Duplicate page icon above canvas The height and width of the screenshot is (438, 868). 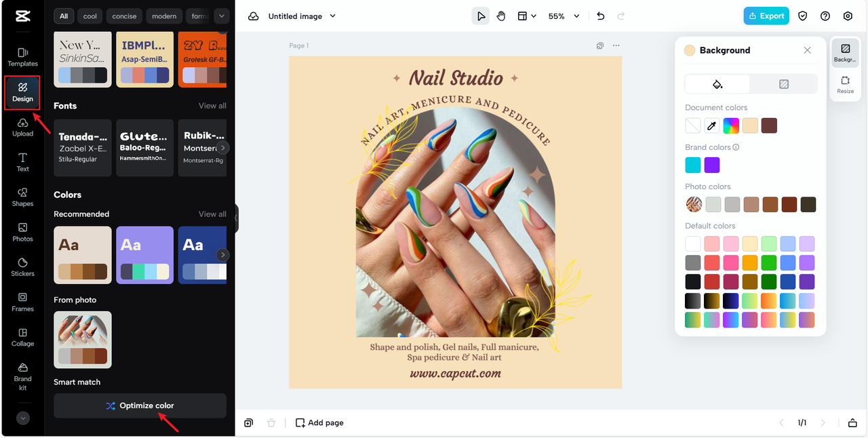click(x=600, y=45)
